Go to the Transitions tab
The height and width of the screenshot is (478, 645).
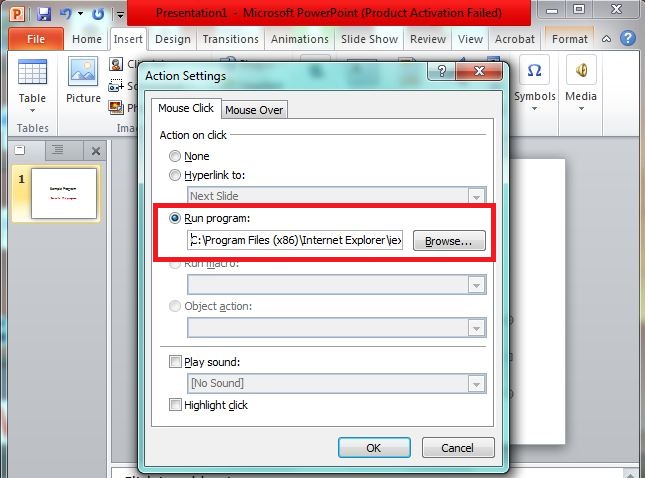point(230,39)
